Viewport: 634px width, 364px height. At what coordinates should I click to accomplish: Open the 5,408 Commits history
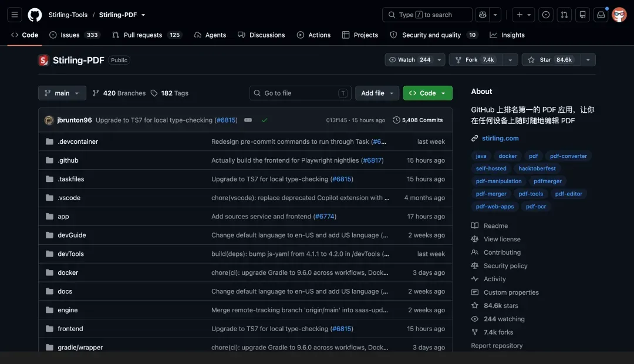pos(418,120)
